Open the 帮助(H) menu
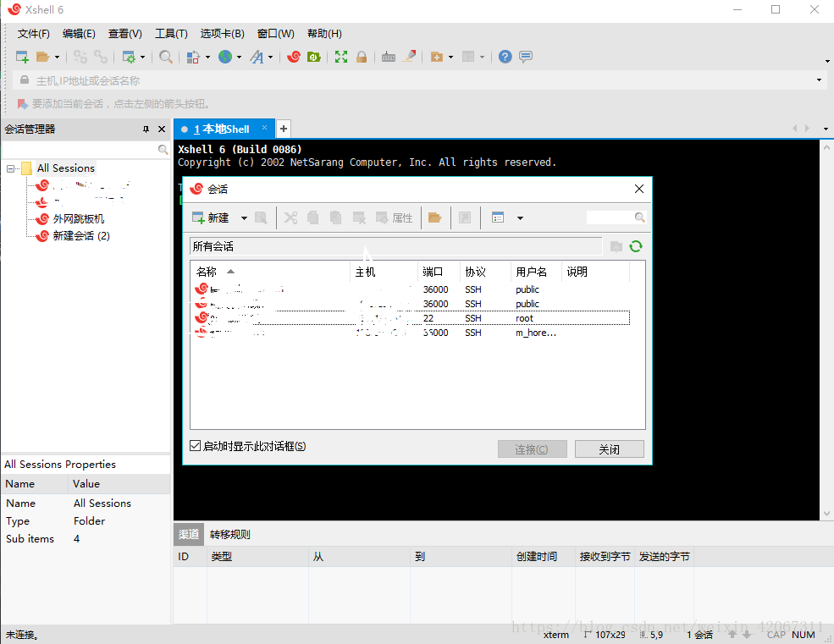This screenshot has height=644, width=834. 324,34
